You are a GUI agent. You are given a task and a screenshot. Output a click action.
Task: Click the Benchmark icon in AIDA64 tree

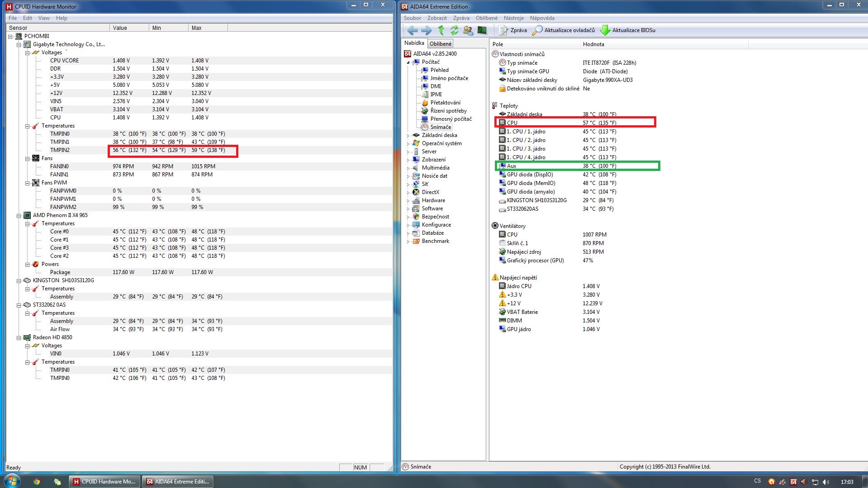click(x=416, y=241)
